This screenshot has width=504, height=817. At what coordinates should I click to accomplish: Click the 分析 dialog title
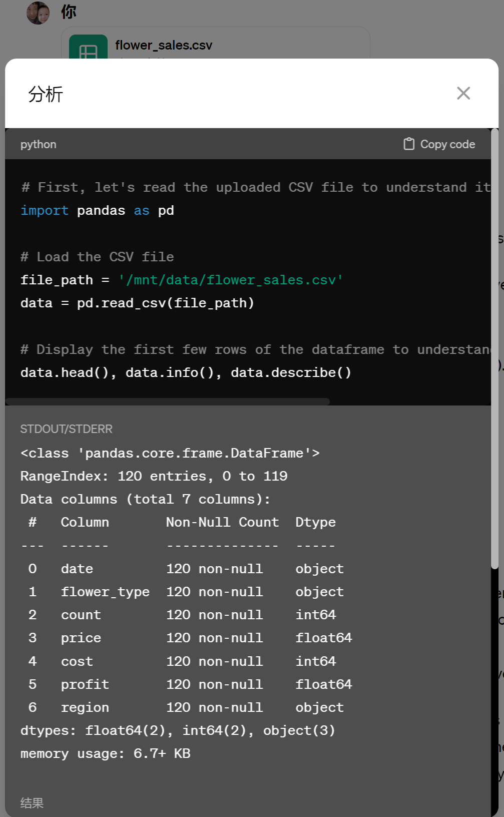tap(46, 94)
